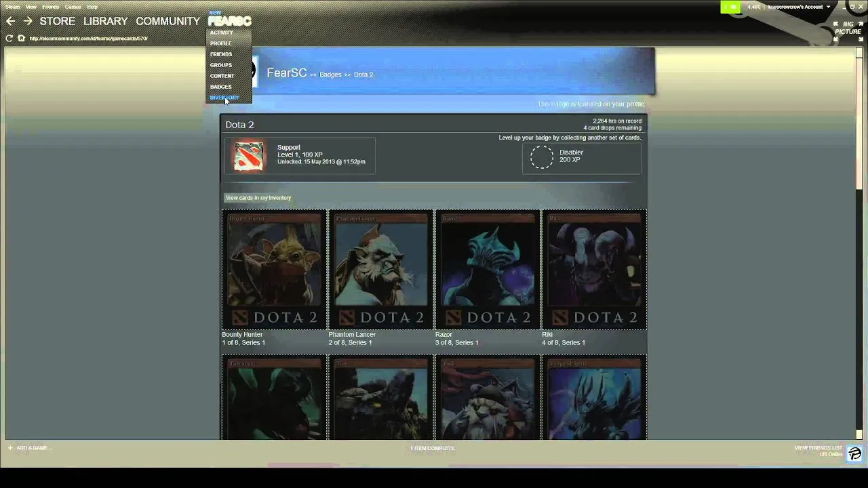868x488 pixels.
Task: Open the View menu
Action: [x=31, y=7]
